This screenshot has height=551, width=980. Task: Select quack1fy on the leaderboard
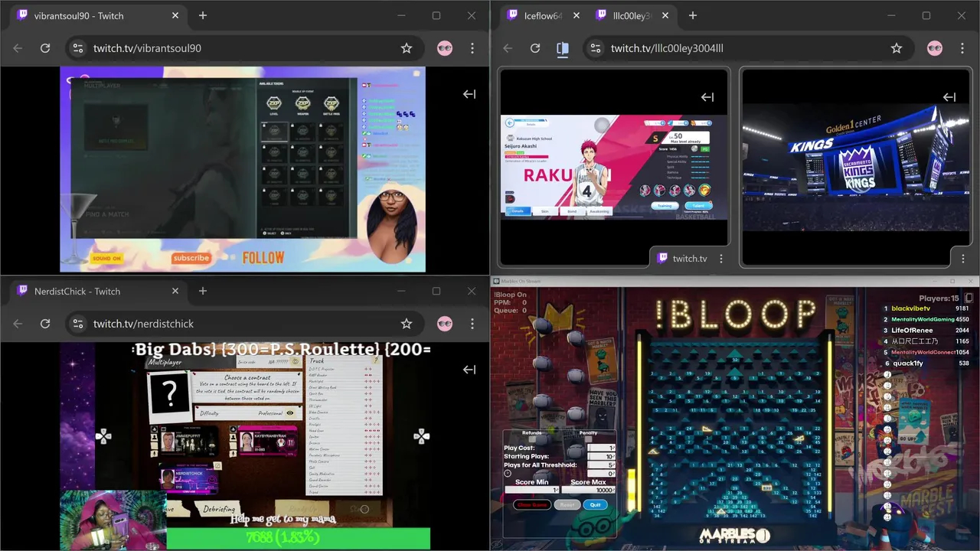907,363
